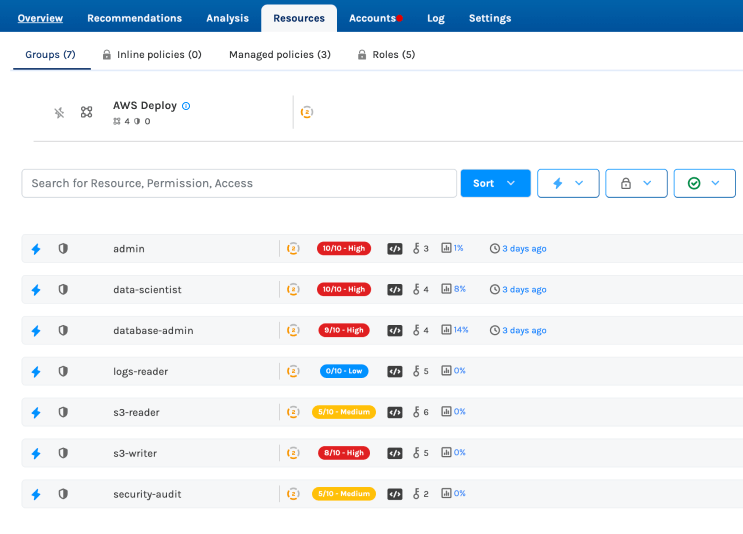Open the code icon in s3-reader row
Screen dimensions: 743x534
395,412
